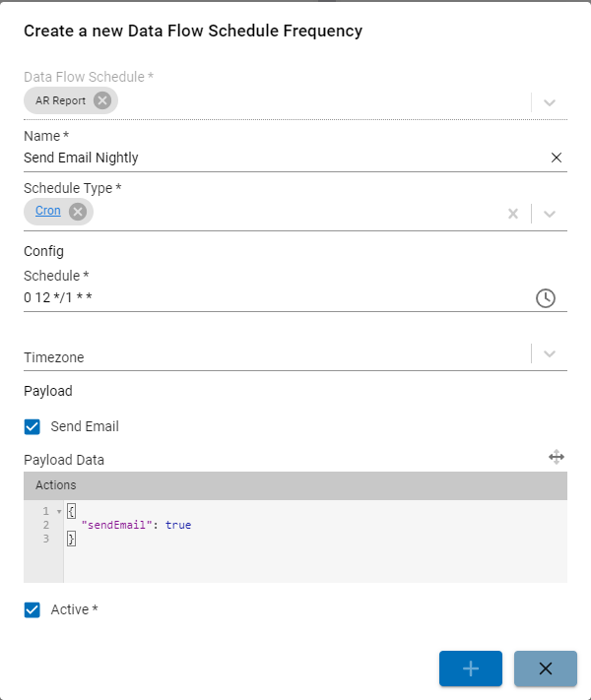Click the AR Report chip label

60,100
